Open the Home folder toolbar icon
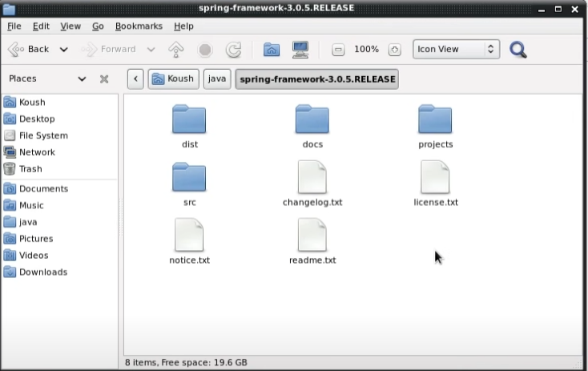588x371 pixels. [x=271, y=50]
